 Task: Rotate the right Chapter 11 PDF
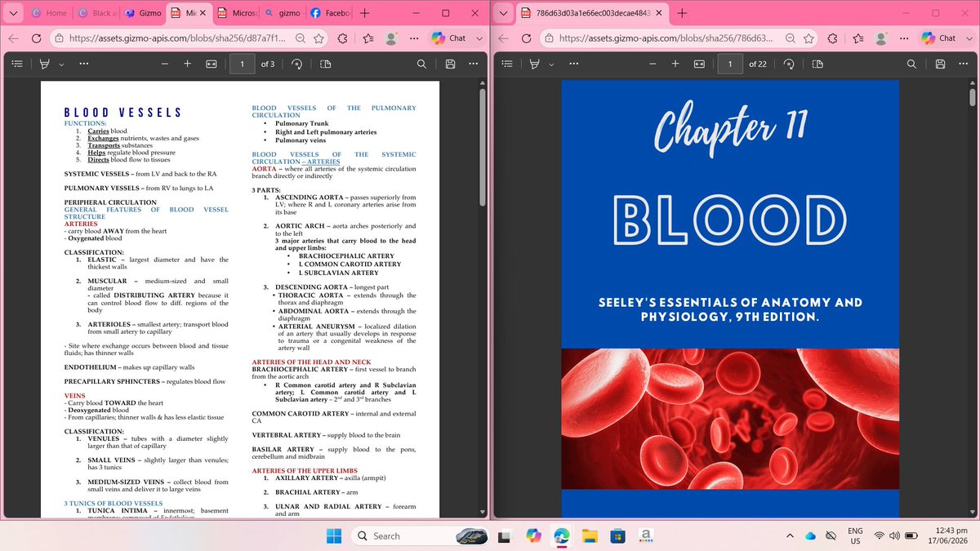789,64
